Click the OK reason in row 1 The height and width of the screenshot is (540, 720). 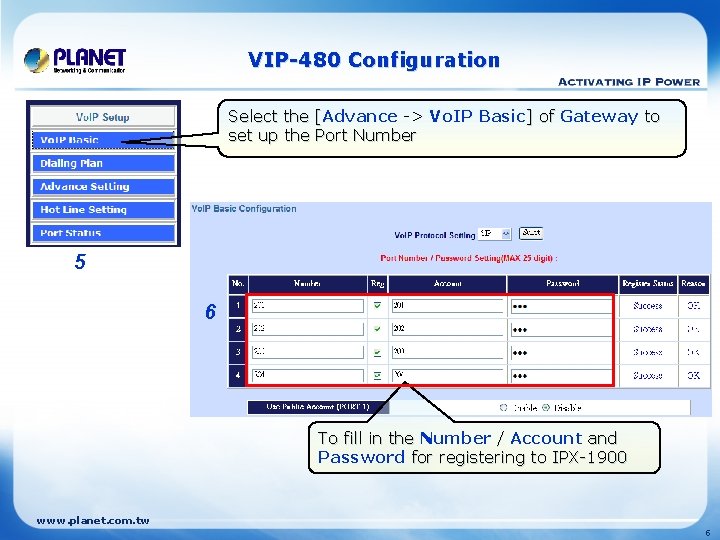[693, 306]
